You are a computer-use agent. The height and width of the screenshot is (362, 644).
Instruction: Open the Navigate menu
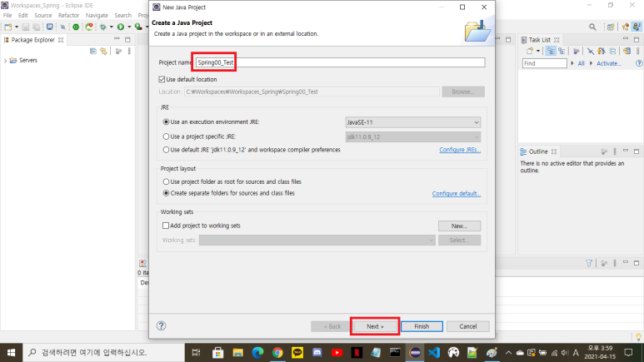97,15
